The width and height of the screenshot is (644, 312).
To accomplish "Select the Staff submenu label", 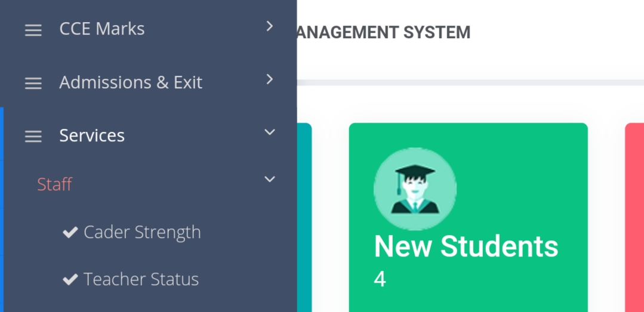I will (55, 184).
